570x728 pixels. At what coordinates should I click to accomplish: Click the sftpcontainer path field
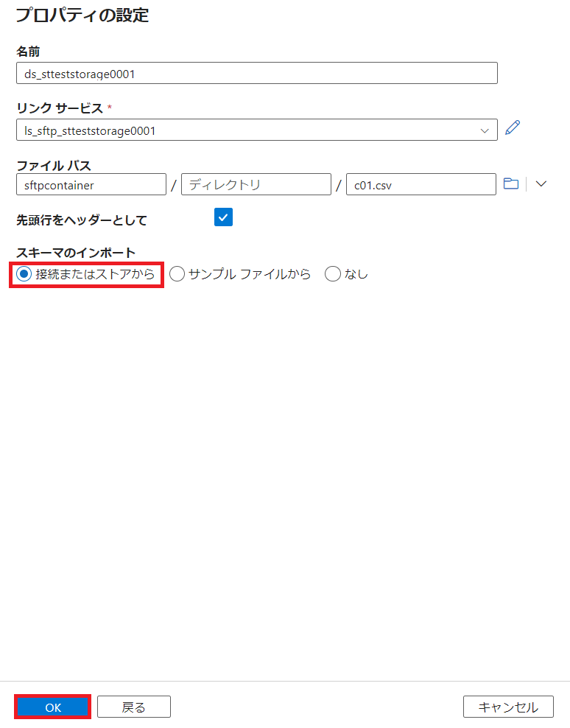pos(91,184)
